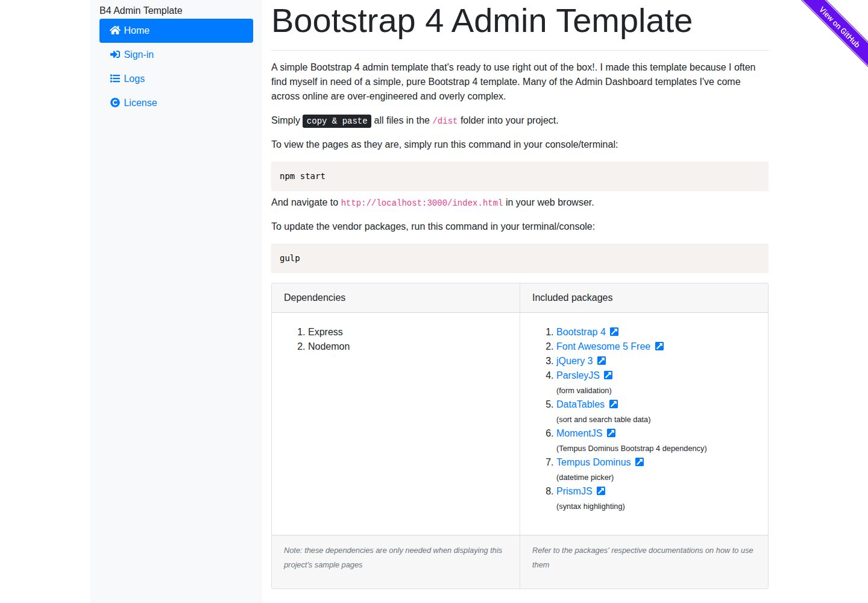Click the Included packages card header

[x=644, y=298]
